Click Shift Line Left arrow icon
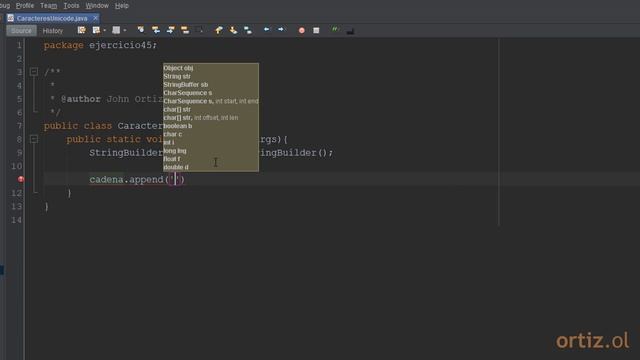Image resolution: width=640 pixels, height=360 pixels. [267, 29]
